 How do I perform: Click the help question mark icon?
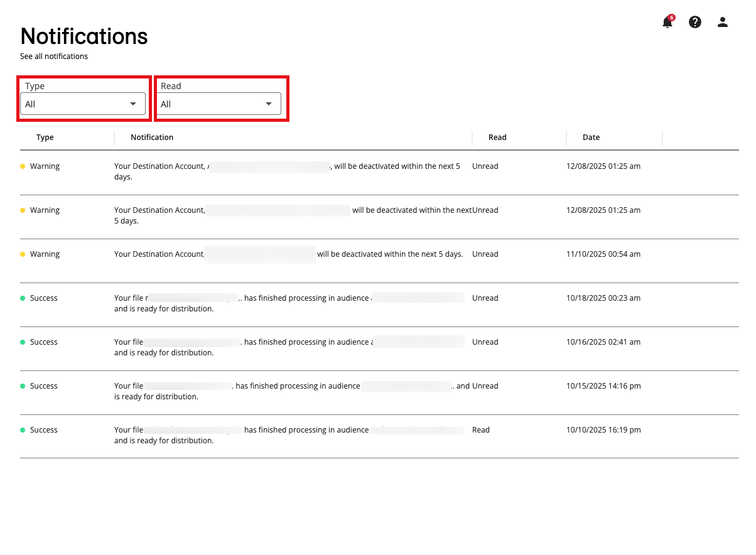point(695,23)
